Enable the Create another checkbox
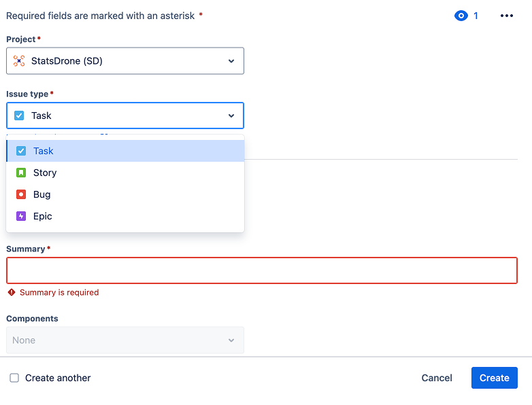This screenshot has width=532, height=405. click(x=14, y=378)
